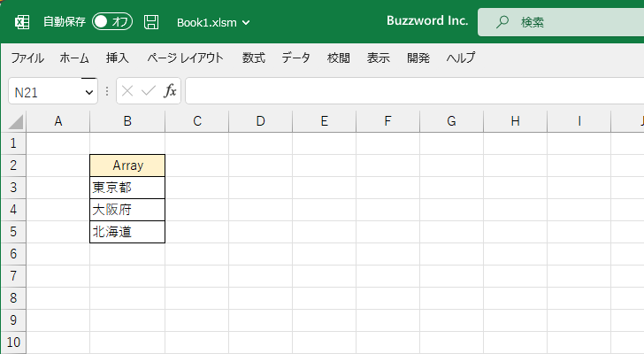
Task: Select row 3 header
Action: [13, 188]
